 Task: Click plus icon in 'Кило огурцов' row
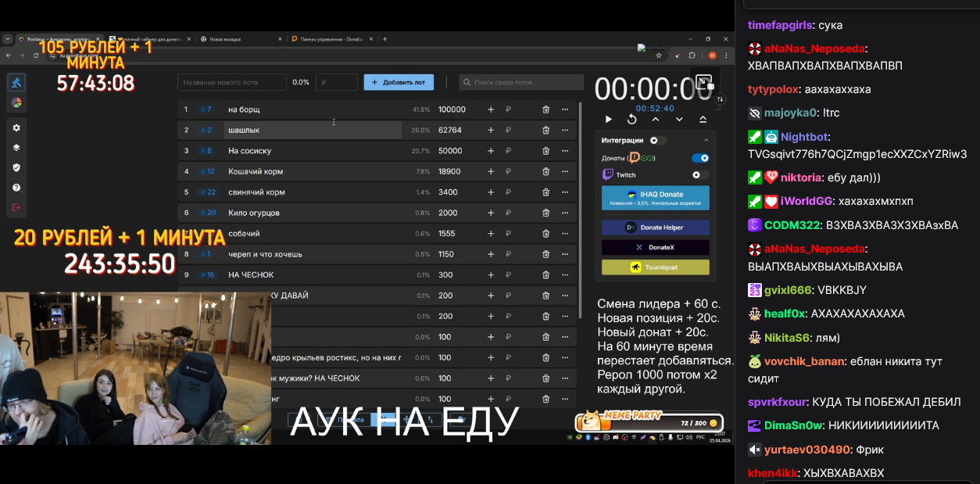pos(491,213)
